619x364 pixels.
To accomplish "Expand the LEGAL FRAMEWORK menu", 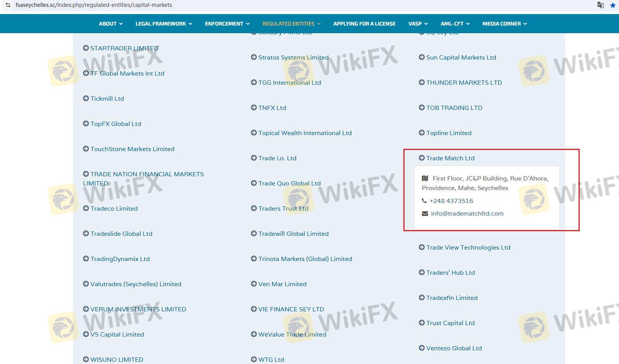I will coord(164,24).
